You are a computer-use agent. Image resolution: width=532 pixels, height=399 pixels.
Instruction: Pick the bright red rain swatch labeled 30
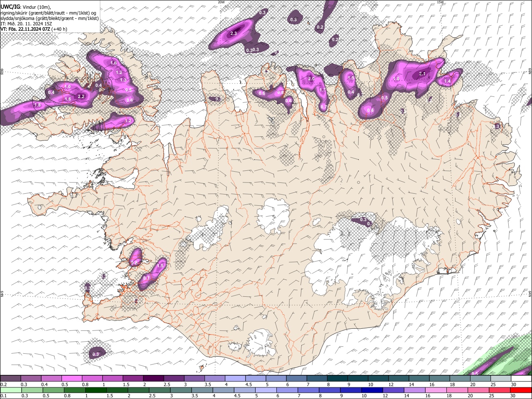pyautogui.click(x=521, y=390)
